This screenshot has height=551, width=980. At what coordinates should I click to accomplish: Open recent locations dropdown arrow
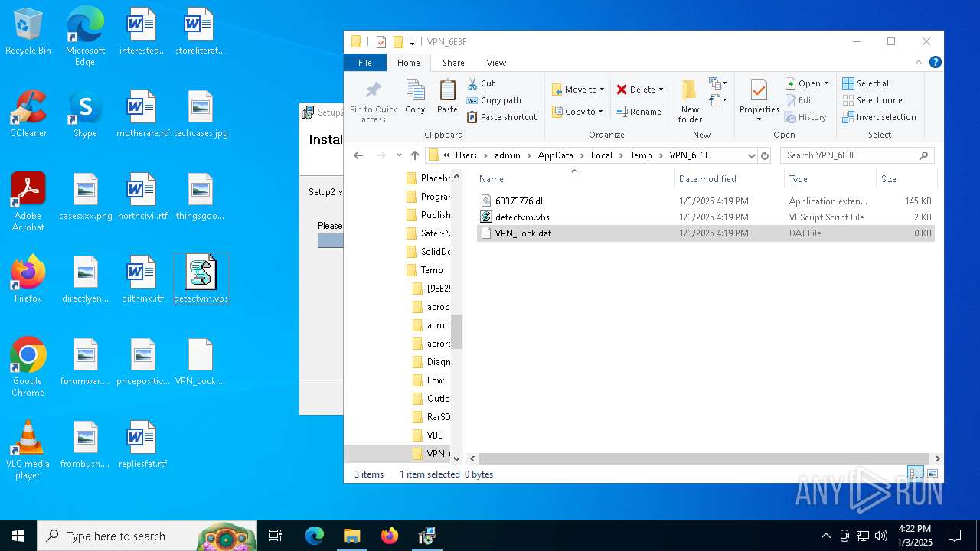[x=399, y=155]
